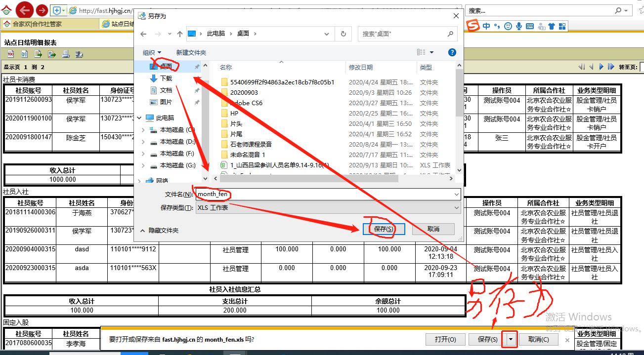Go to first report page icon
Viewport: 644px width, 355px height.
coord(581,67)
